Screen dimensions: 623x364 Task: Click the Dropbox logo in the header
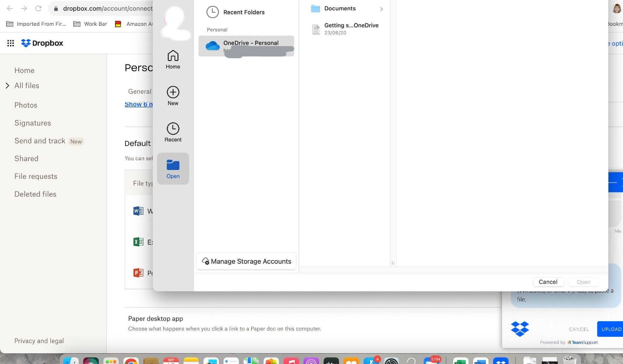[x=42, y=43]
